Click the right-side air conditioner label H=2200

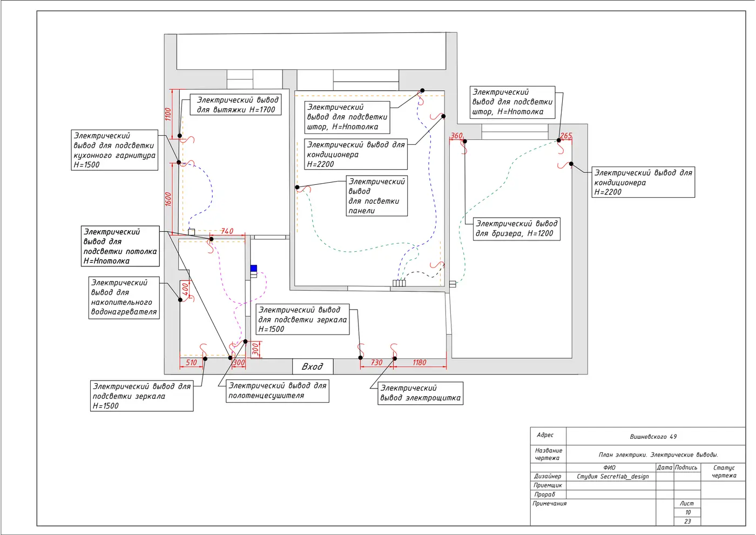[x=643, y=182]
